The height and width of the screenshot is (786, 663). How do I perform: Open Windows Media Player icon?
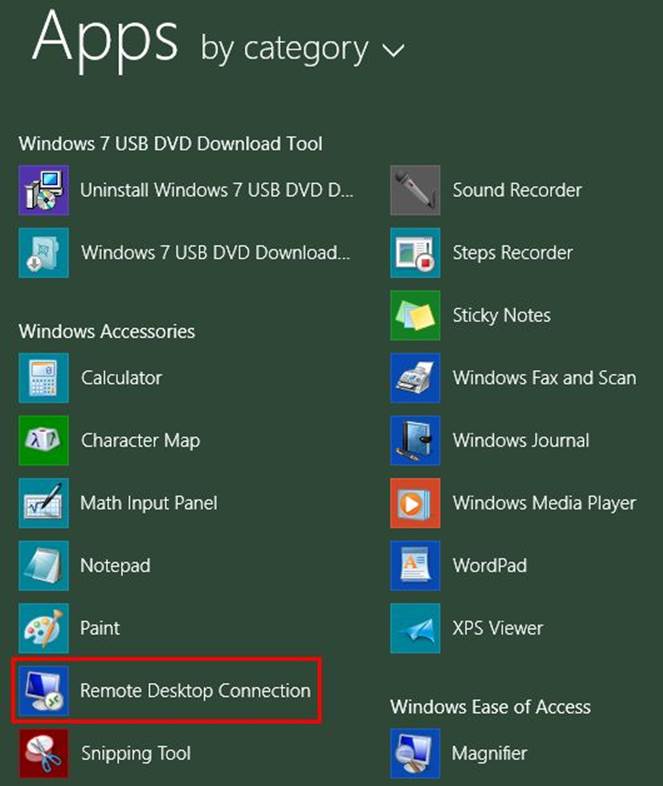pyautogui.click(x=415, y=503)
